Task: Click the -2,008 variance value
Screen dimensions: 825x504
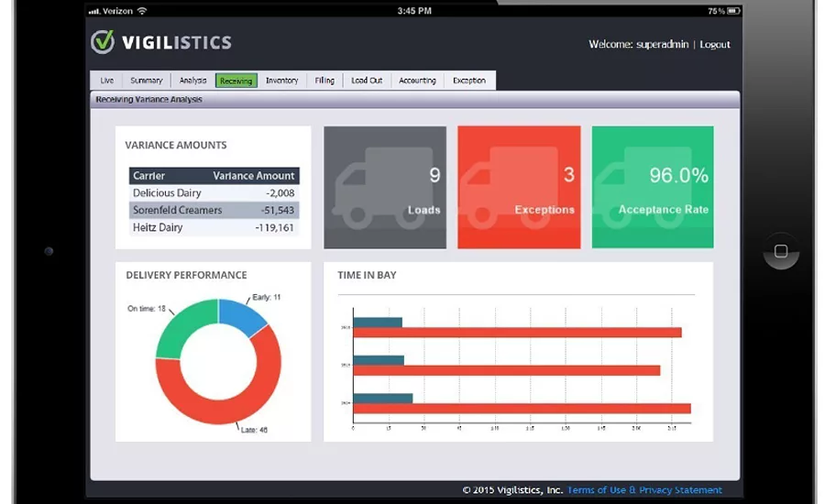Action: (280, 193)
